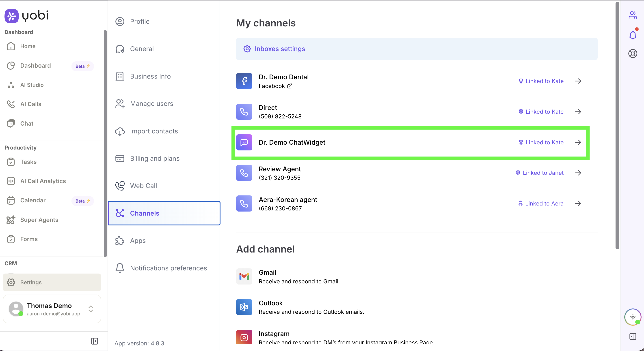644x351 pixels.
Task: Open Dr. Demo Dental channel arrow
Action: pos(578,81)
